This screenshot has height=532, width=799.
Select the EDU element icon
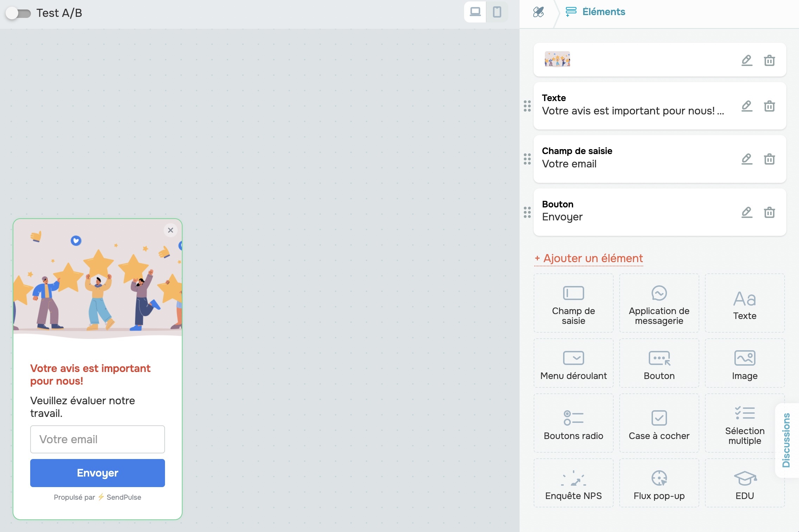(x=745, y=477)
